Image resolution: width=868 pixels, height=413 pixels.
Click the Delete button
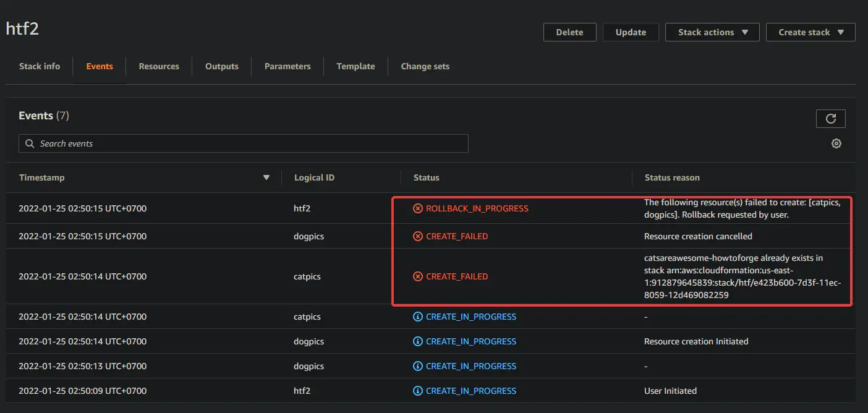(569, 32)
